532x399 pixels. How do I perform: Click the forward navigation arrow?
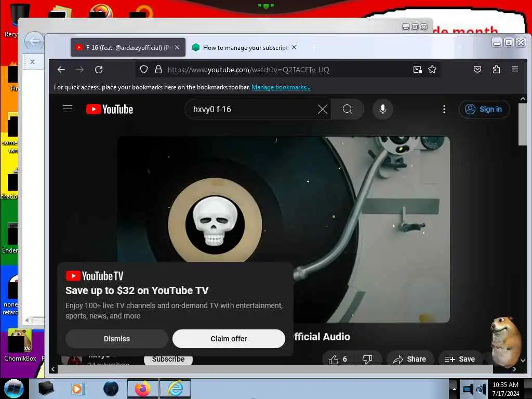79,70
